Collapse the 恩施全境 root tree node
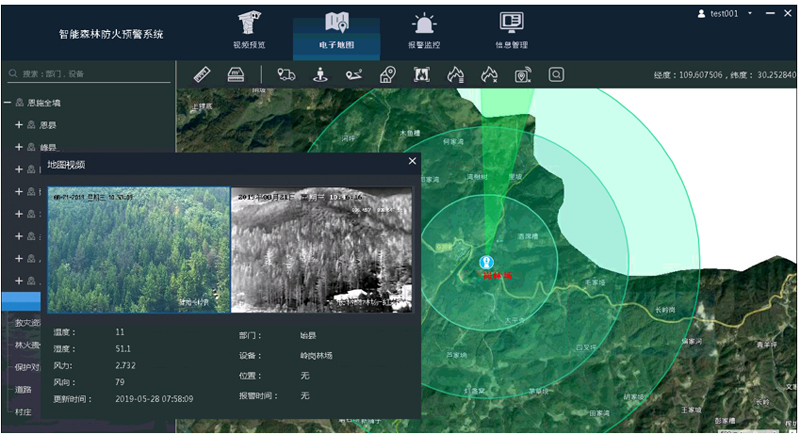This screenshot has width=800, height=434. pyautogui.click(x=8, y=103)
